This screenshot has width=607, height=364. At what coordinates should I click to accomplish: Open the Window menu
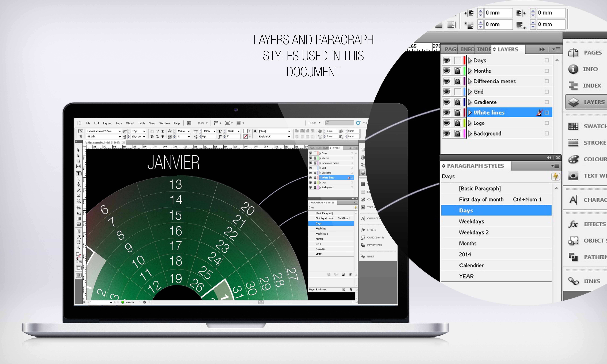point(165,123)
